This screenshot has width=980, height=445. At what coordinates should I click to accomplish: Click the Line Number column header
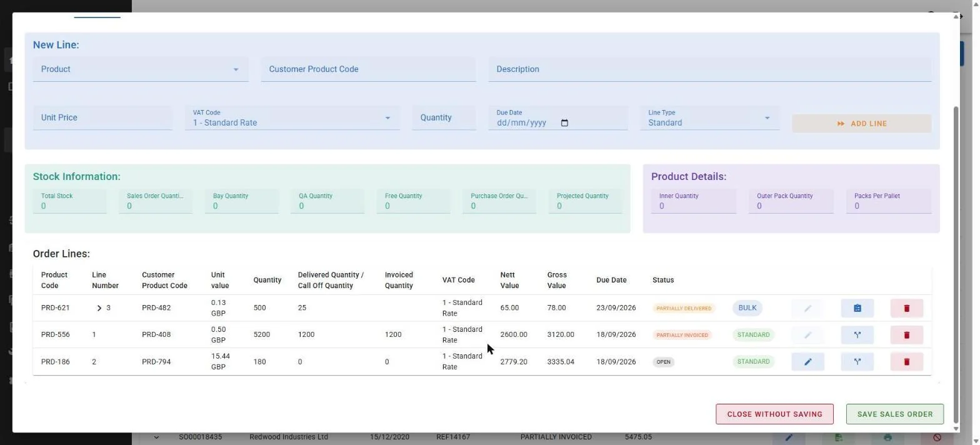click(105, 281)
